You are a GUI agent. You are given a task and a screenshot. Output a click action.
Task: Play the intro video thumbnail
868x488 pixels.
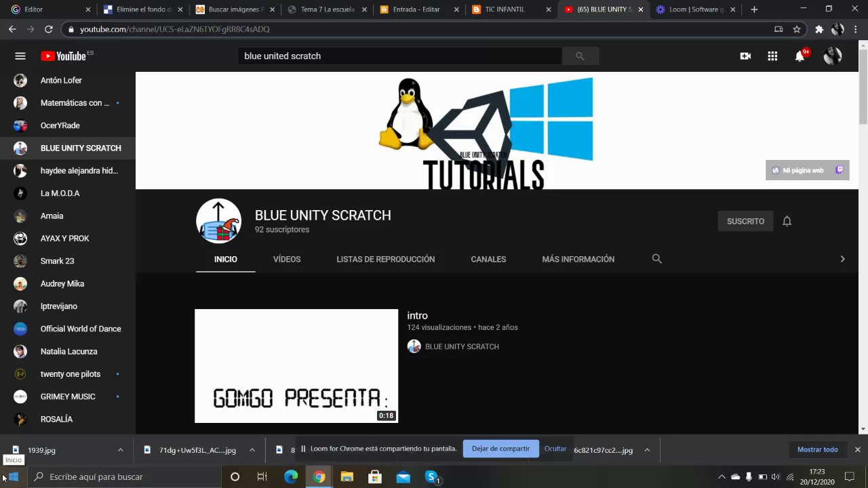[296, 366]
